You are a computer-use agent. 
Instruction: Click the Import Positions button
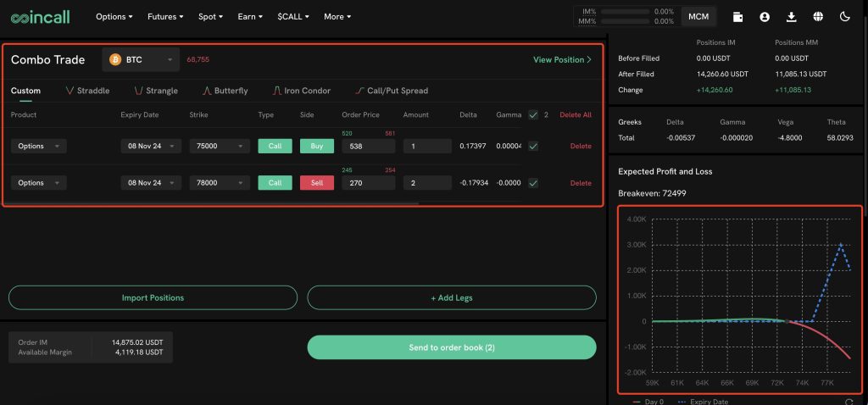[153, 297]
